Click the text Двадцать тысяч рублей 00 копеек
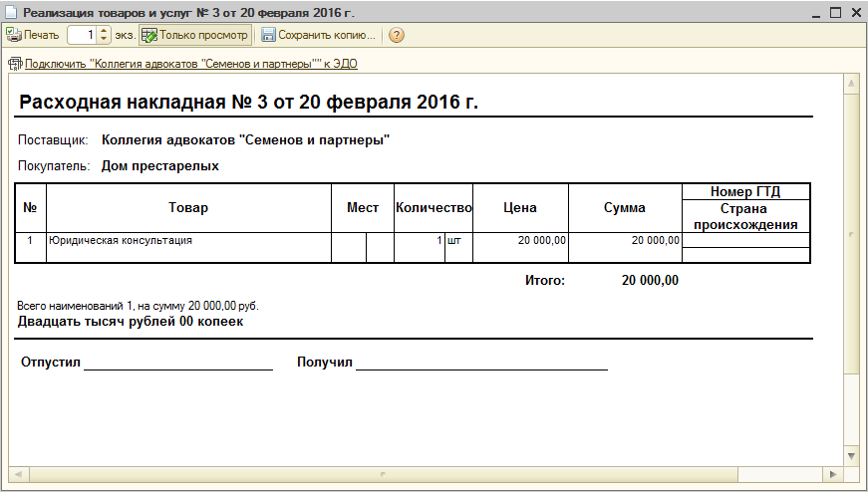868x492 pixels. [x=131, y=322]
